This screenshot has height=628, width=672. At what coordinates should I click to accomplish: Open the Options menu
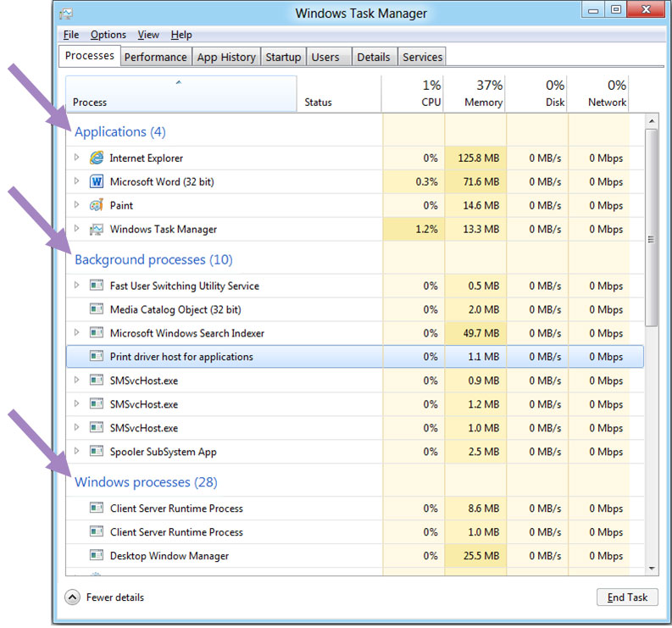(108, 35)
